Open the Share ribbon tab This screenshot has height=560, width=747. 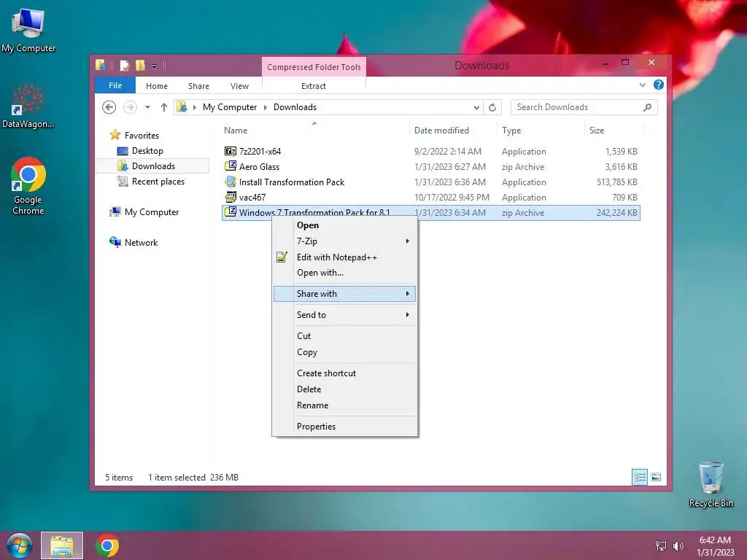tap(198, 86)
